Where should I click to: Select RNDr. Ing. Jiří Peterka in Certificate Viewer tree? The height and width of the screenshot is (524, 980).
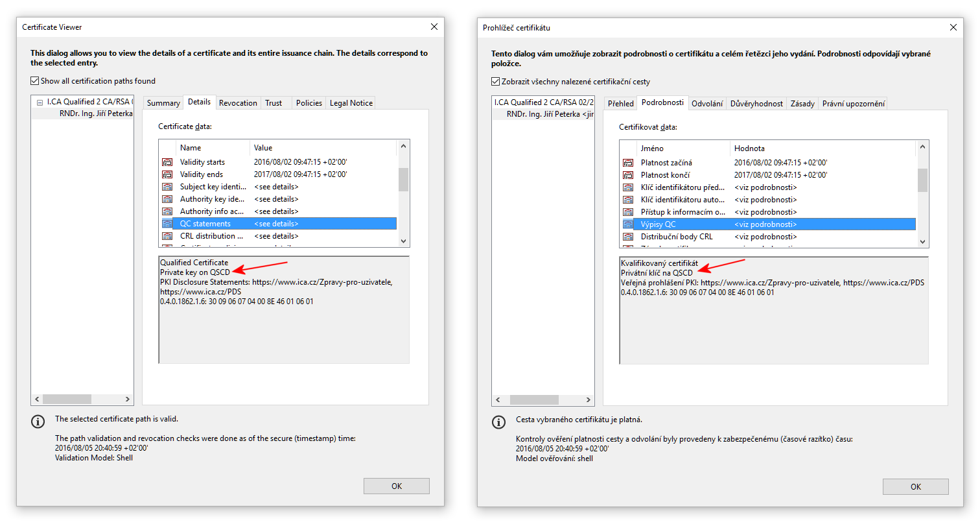[x=96, y=113]
